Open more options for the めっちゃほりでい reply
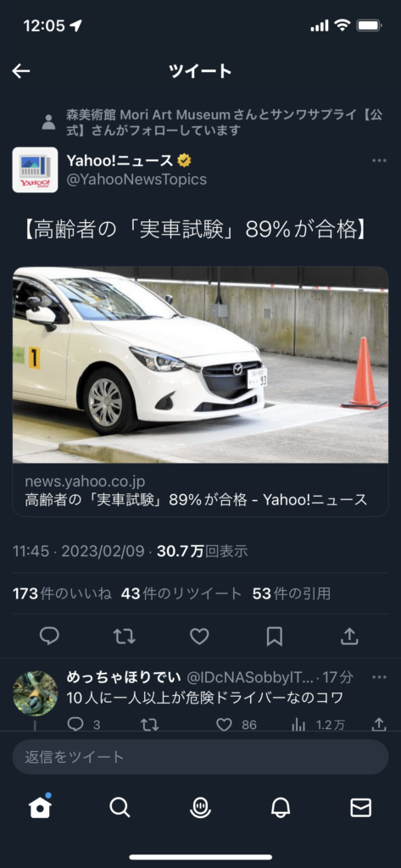401x868 pixels. (380, 677)
